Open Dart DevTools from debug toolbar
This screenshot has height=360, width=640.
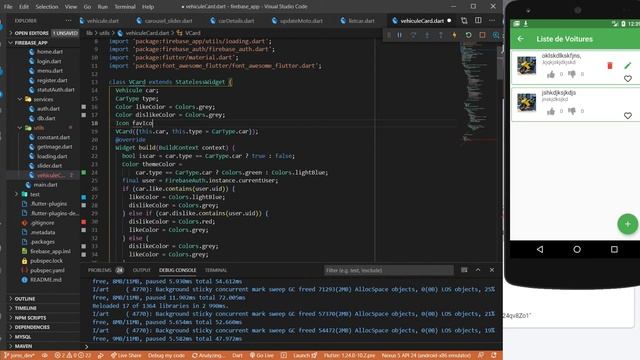(496, 35)
